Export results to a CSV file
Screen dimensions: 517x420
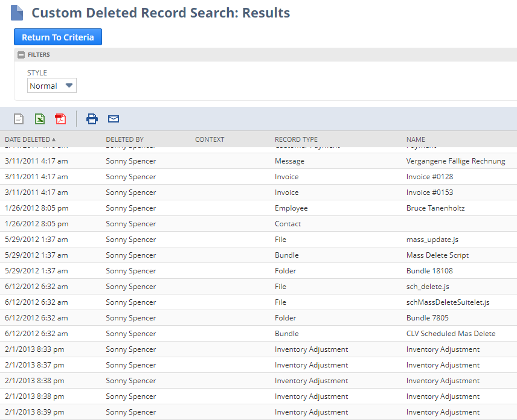(x=20, y=119)
